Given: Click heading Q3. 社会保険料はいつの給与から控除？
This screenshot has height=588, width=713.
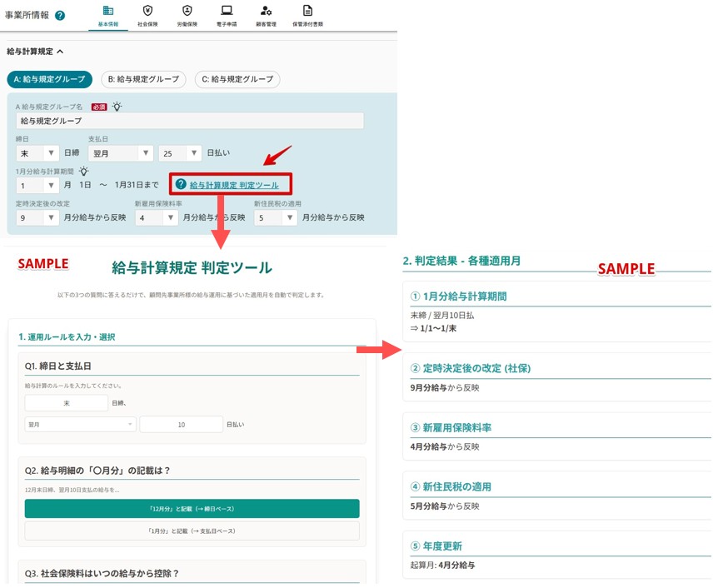Looking at the screenshot, I should [x=102, y=574].
